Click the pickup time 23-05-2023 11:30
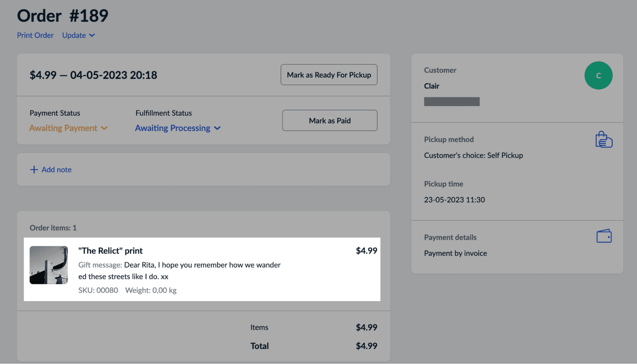This screenshot has width=637, height=364. click(454, 200)
